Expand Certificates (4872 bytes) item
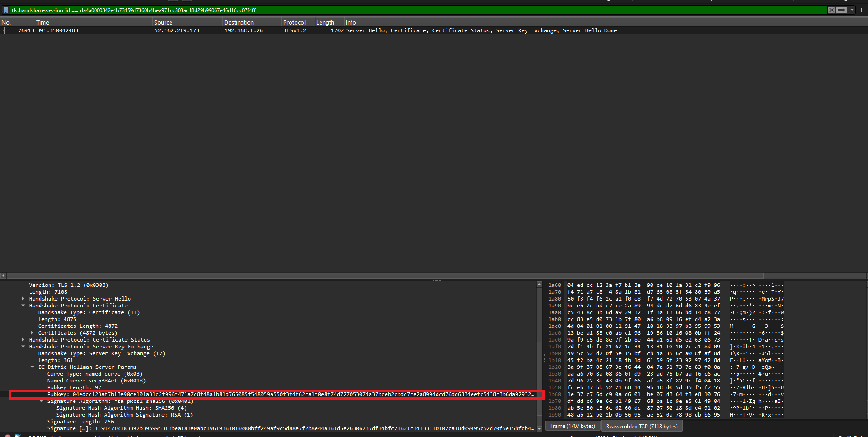Image resolution: width=868 pixels, height=437 pixels. coord(32,333)
